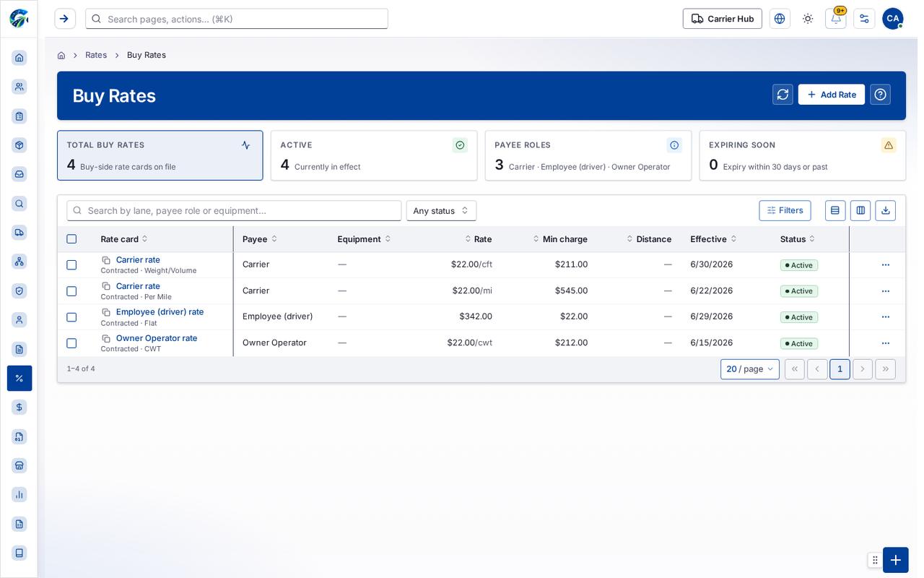The height and width of the screenshot is (578, 924).
Task: Select the Expiring Soon summary card
Action: [x=803, y=155]
